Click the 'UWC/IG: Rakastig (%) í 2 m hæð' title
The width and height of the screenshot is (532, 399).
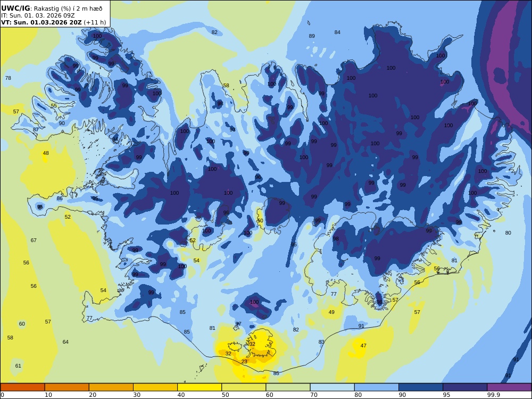(x=52, y=9)
